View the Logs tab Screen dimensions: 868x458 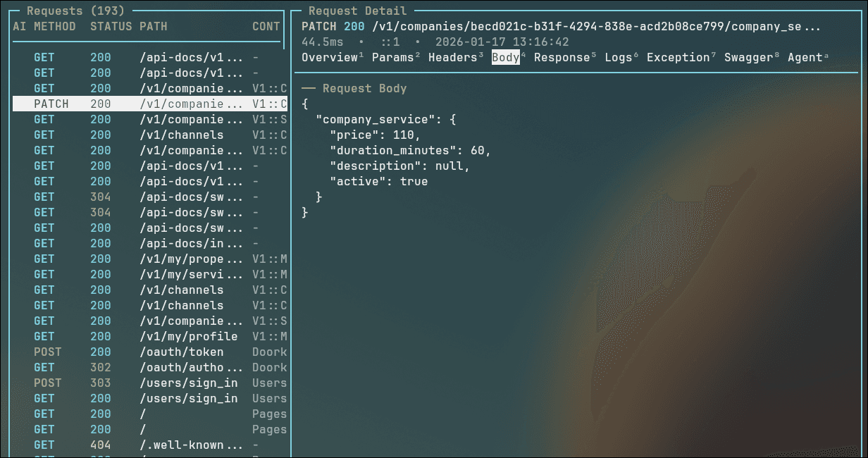[618, 57]
